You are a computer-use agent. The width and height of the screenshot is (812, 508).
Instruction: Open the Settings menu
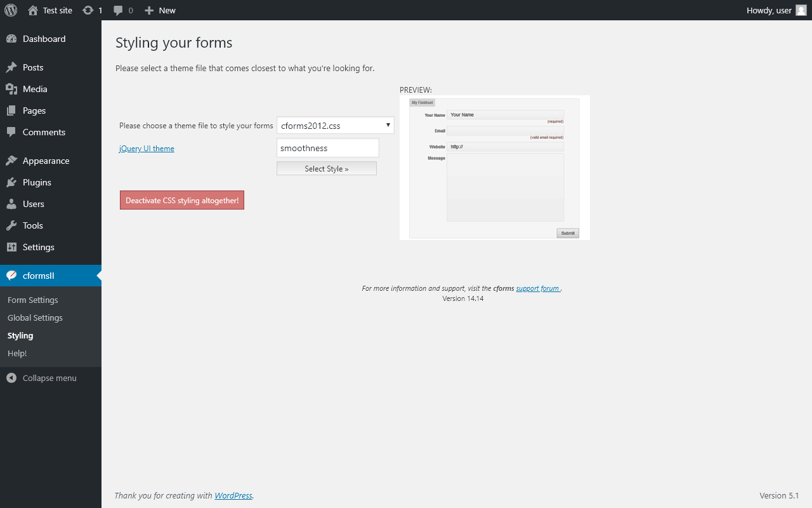[51, 247]
